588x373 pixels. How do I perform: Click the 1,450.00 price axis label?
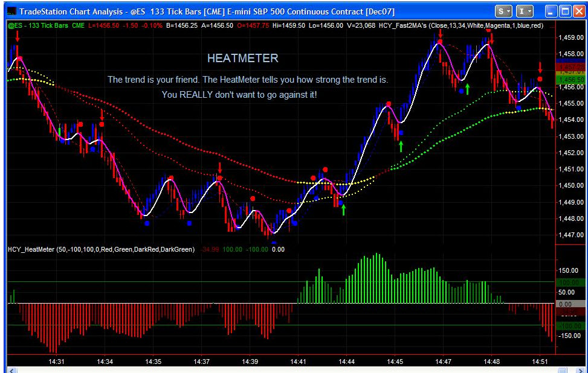tap(571, 186)
